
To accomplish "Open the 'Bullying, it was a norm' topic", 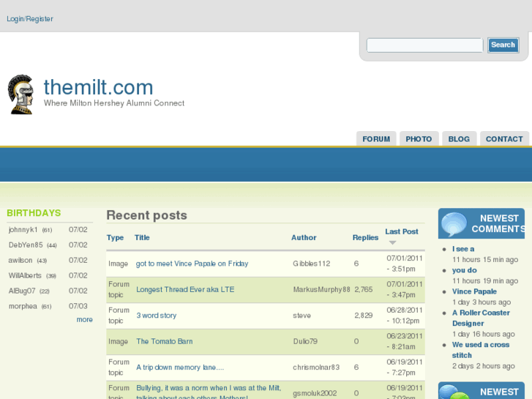I will (209, 392).
